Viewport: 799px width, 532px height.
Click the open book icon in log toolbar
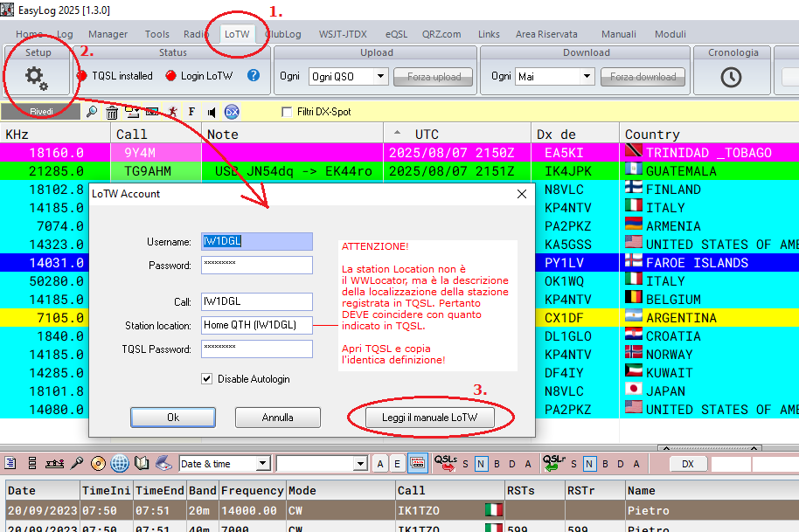[142, 463]
